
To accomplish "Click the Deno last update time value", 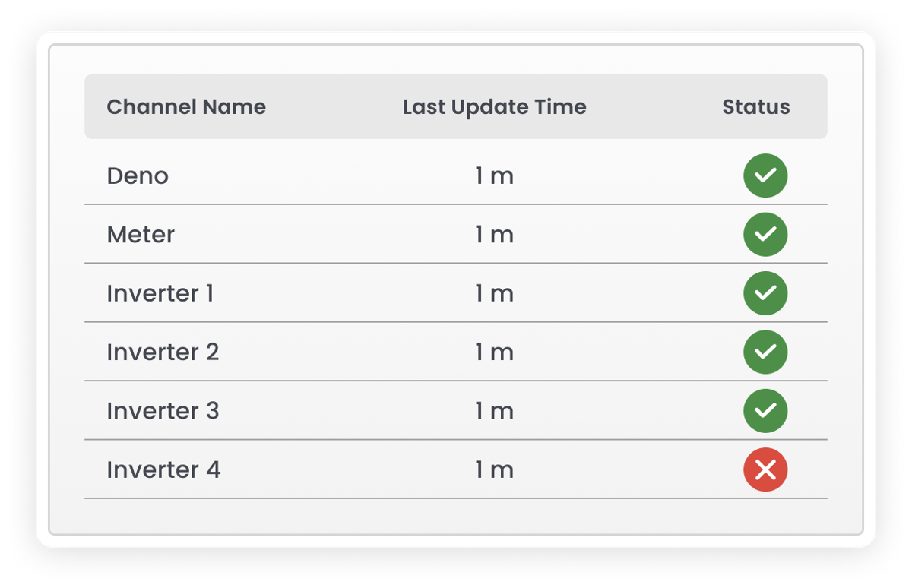I will pos(494,176).
